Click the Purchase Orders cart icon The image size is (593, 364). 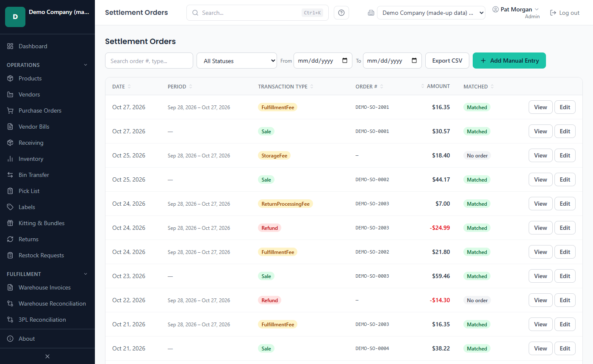coord(10,110)
